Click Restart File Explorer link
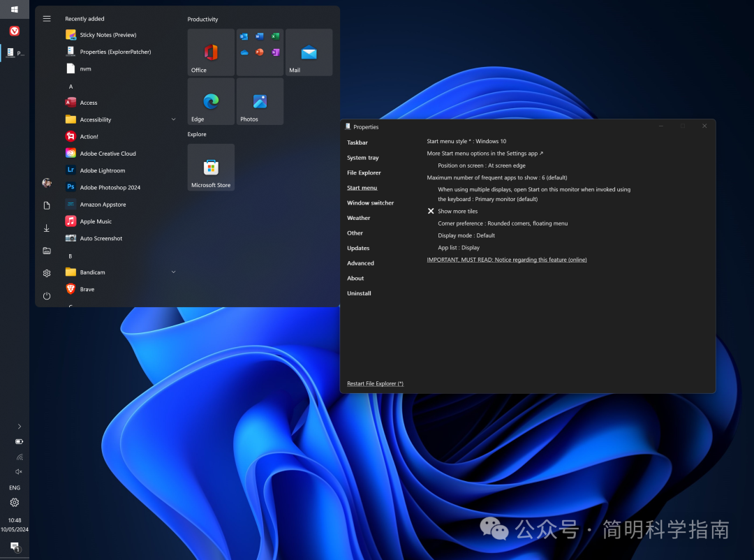The height and width of the screenshot is (560, 754). coord(375,384)
